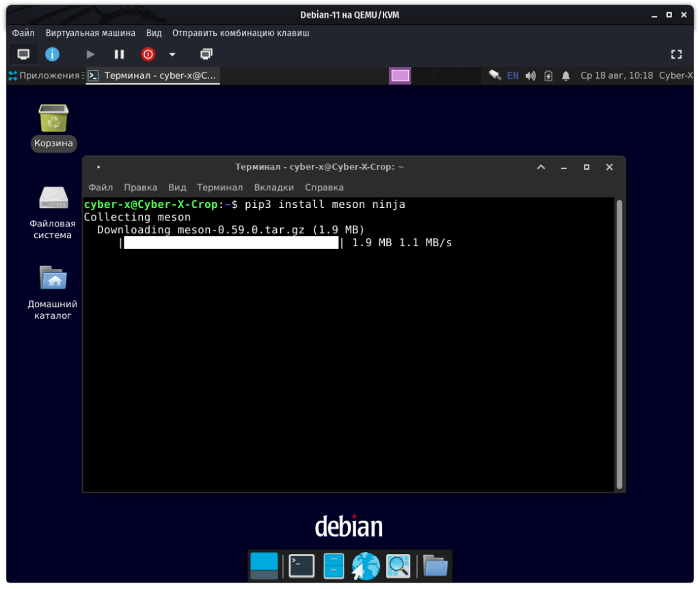Open the notification bell icon
The height and width of the screenshot is (589, 700).
coord(566,76)
